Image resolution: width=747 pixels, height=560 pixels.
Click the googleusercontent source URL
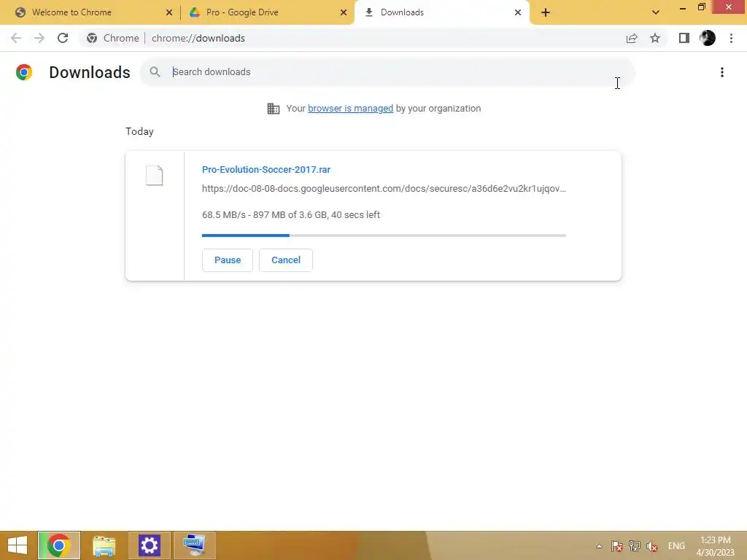[x=384, y=189]
